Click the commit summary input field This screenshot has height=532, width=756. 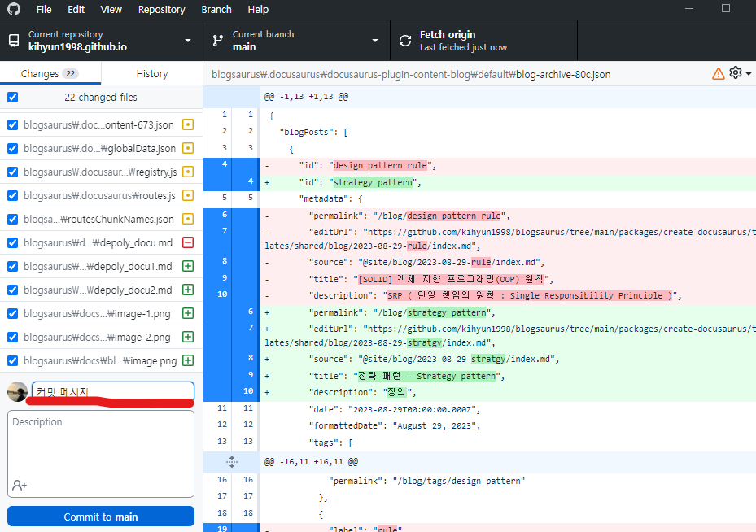pos(113,391)
